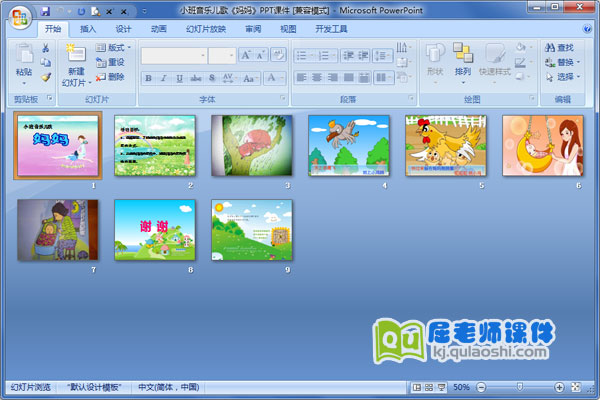Toggle Underline formatting
This screenshot has height=400, width=600.
pyautogui.click(x=179, y=78)
